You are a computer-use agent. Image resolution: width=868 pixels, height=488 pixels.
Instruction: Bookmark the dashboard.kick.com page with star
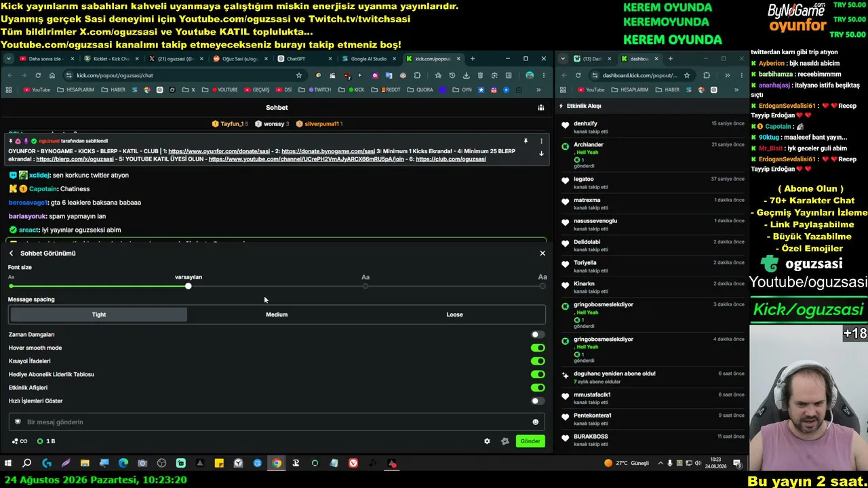[x=687, y=75]
